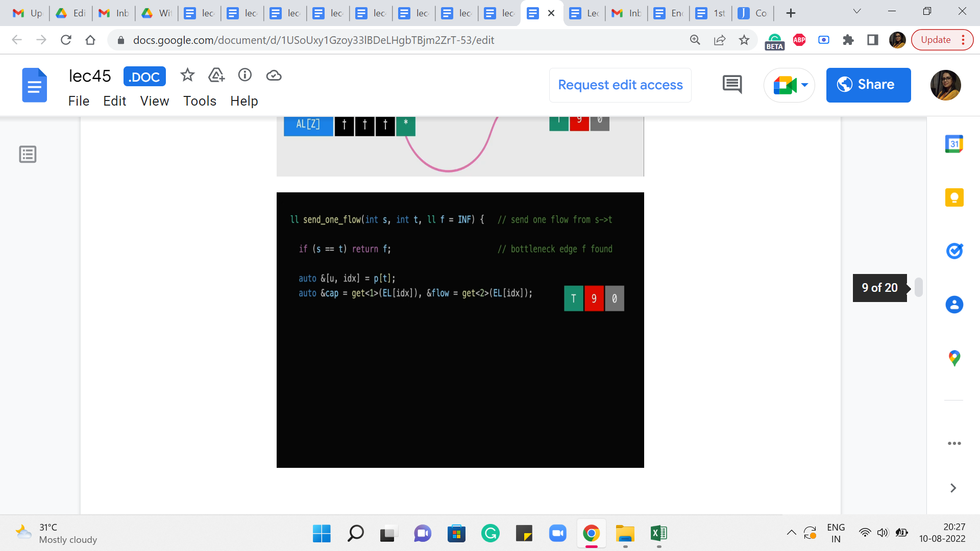The image size is (980, 551).
Task: Check the cloud document status icon
Action: click(x=274, y=76)
